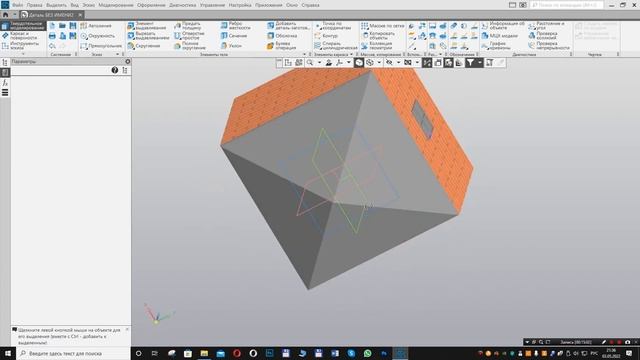Click the Copy objects (Копировать объекты) tool
This screenshot has width=640, height=360.
click(378, 36)
